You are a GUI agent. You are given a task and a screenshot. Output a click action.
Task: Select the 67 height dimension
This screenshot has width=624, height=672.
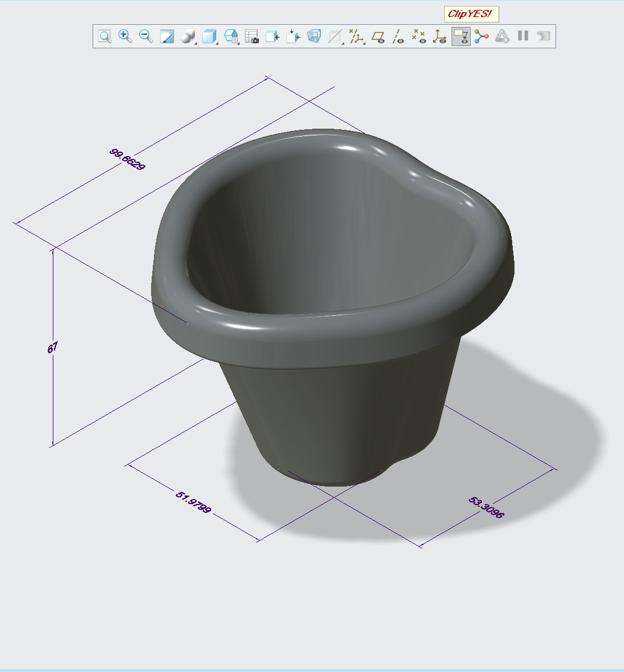coord(52,348)
